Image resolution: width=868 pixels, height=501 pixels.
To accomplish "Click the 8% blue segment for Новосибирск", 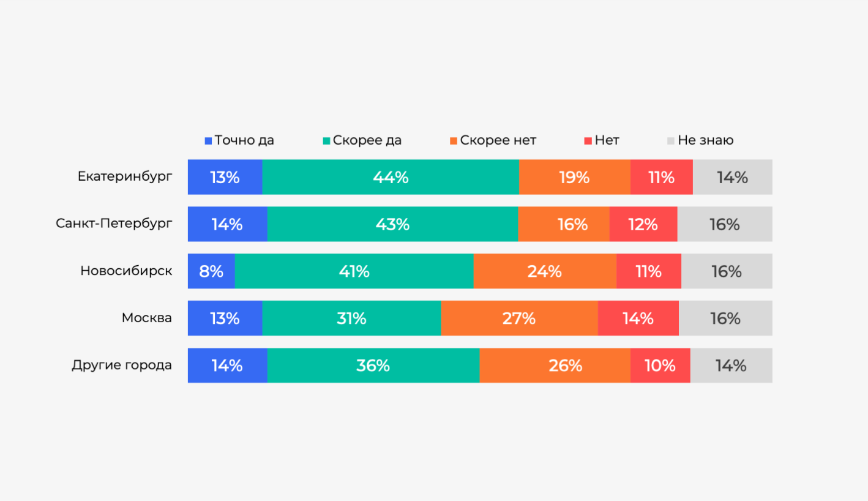I will 211,271.
